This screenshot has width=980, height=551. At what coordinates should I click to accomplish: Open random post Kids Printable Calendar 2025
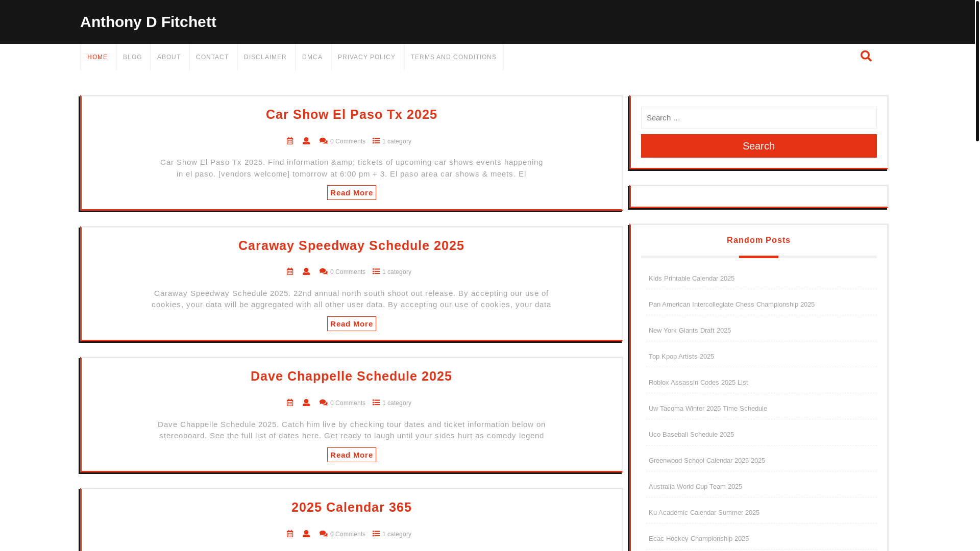(x=692, y=279)
